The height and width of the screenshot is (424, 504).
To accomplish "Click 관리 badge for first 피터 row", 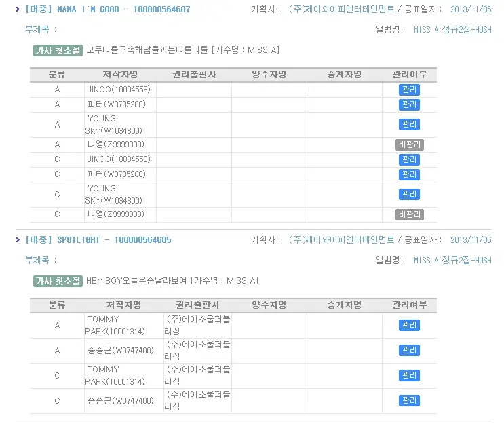I will [409, 104].
